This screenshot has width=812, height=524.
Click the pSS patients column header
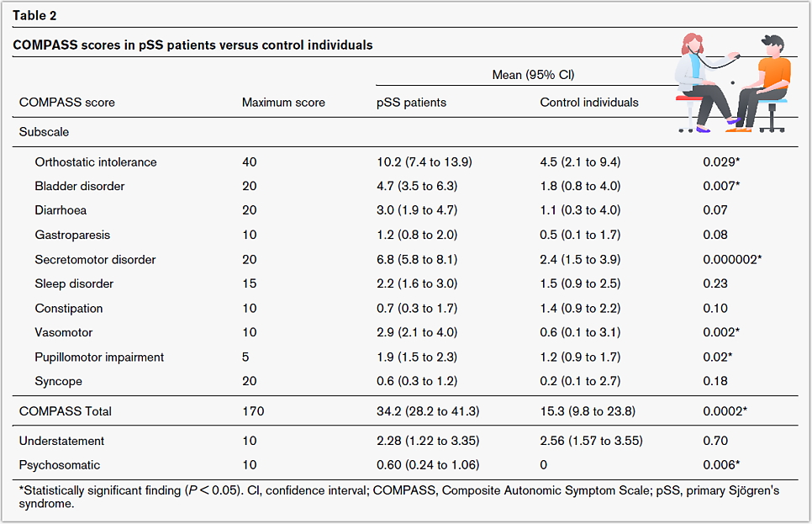(x=411, y=103)
